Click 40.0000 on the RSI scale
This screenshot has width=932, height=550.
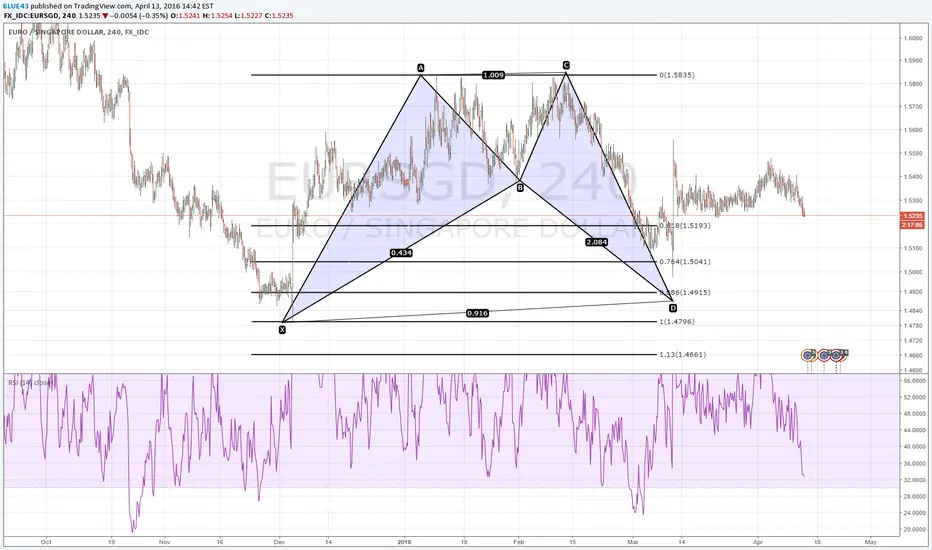pos(914,447)
